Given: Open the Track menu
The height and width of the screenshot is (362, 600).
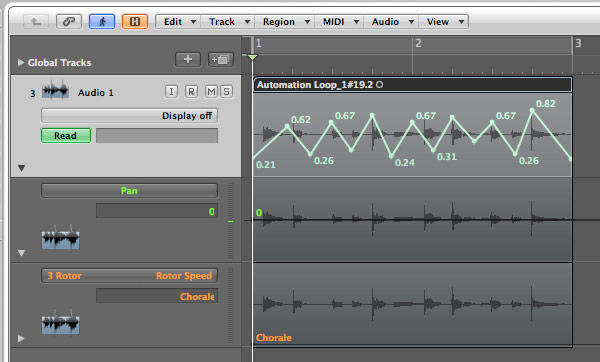Looking at the screenshot, I should (228, 22).
